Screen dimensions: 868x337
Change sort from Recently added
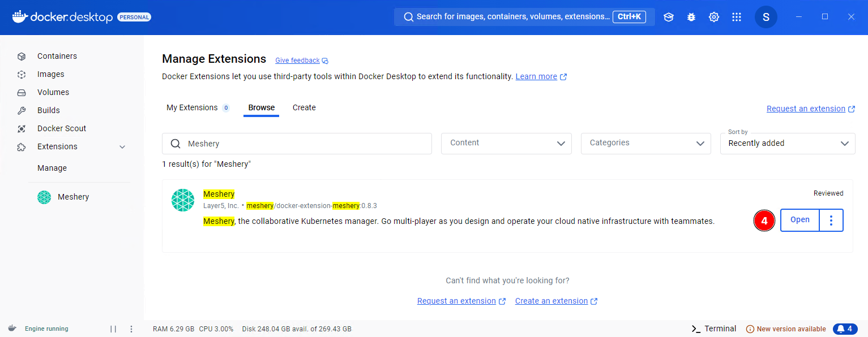coord(787,143)
